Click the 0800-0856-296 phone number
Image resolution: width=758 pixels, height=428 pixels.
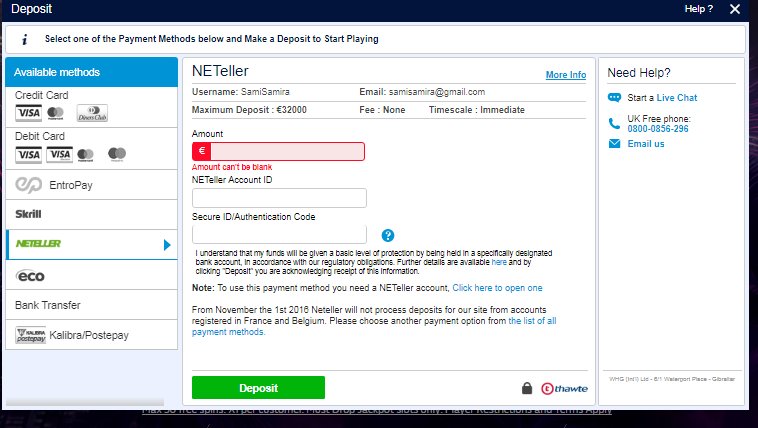click(658, 129)
